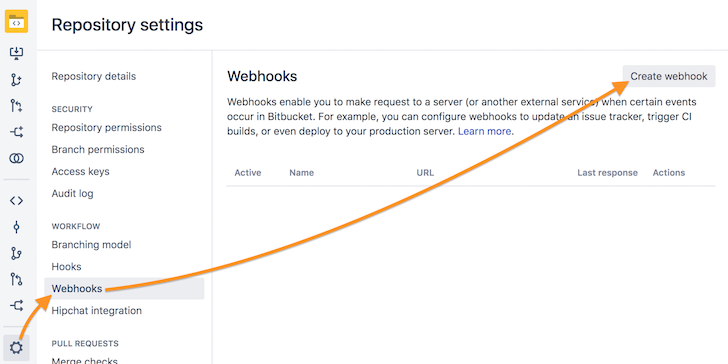Select Branch permissions in Security section
This screenshot has width=728, height=364.
pyautogui.click(x=98, y=150)
